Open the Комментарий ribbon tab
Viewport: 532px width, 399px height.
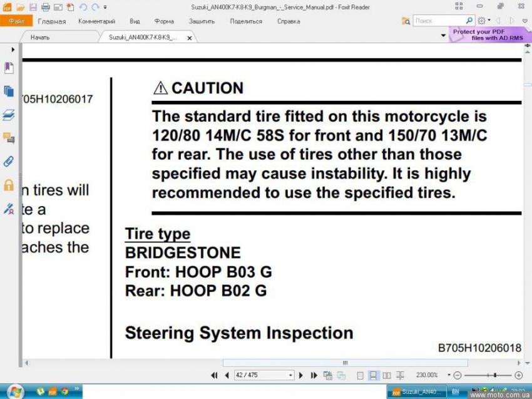coord(97,21)
